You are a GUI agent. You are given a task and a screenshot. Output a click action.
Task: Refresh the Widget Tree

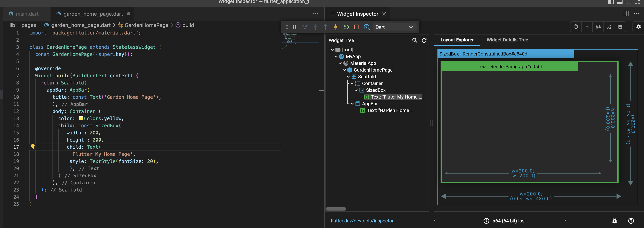click(x=424, y=40)
